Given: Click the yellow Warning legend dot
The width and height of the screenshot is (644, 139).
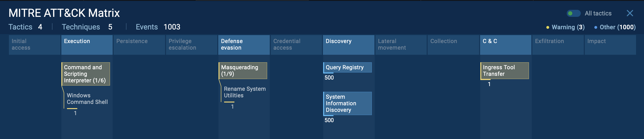Looking at the screenshot, I should click(x=548, y=28).
